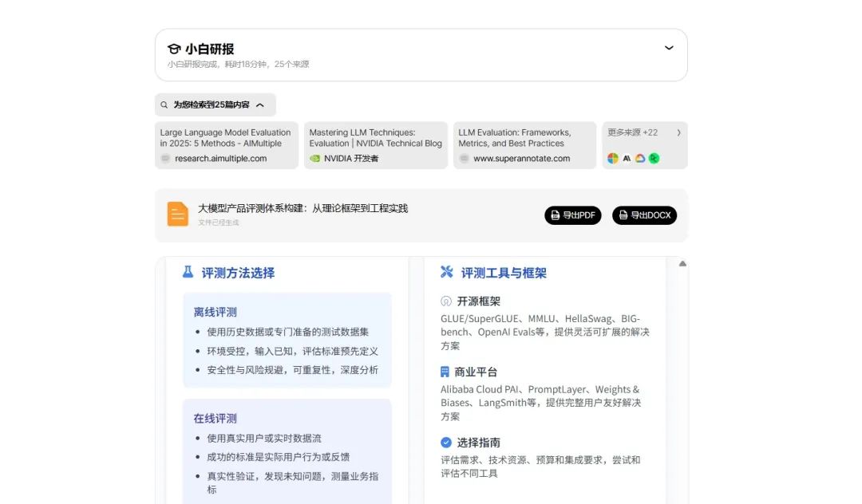This screenshot has width=862, height=504.
Task: Click the search icon before 为您检索到25篇内容
Action: [164, 104]
